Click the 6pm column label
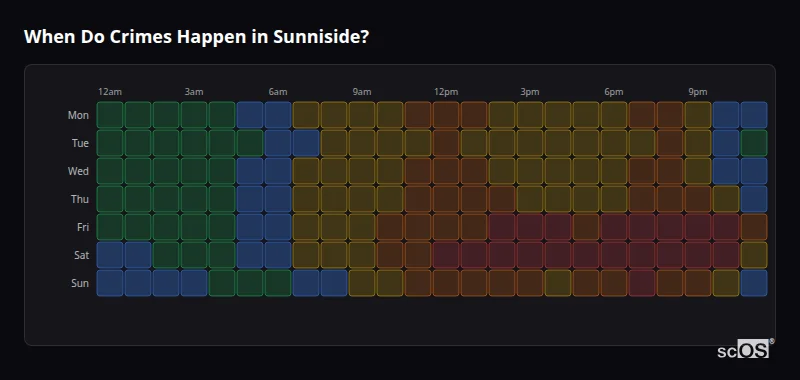 (614, 92)
